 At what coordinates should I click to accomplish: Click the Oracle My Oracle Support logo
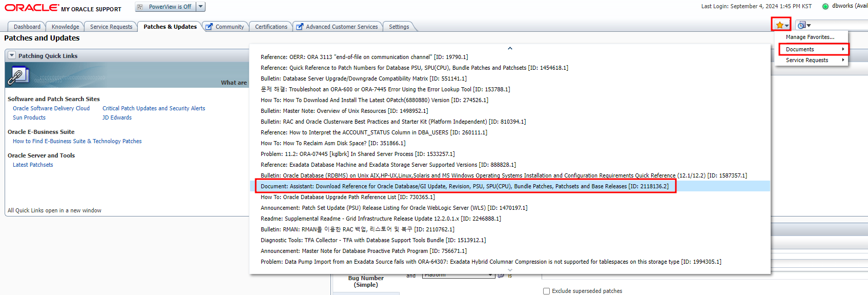(x=63, y=8)
